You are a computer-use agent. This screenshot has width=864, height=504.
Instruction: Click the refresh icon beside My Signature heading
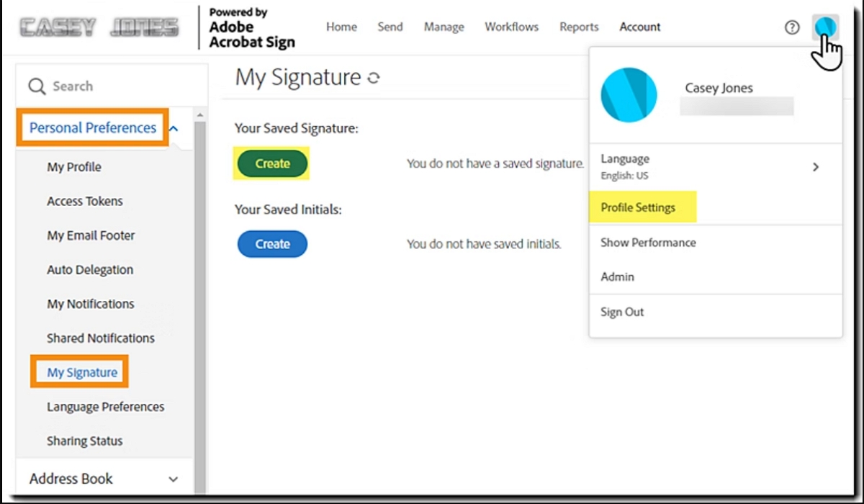point(373,78)
